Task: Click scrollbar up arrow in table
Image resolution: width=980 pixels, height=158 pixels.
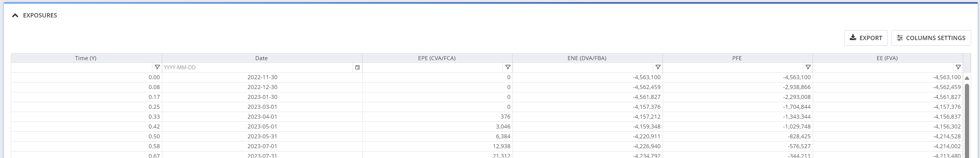Action: [x=967, y=78]
